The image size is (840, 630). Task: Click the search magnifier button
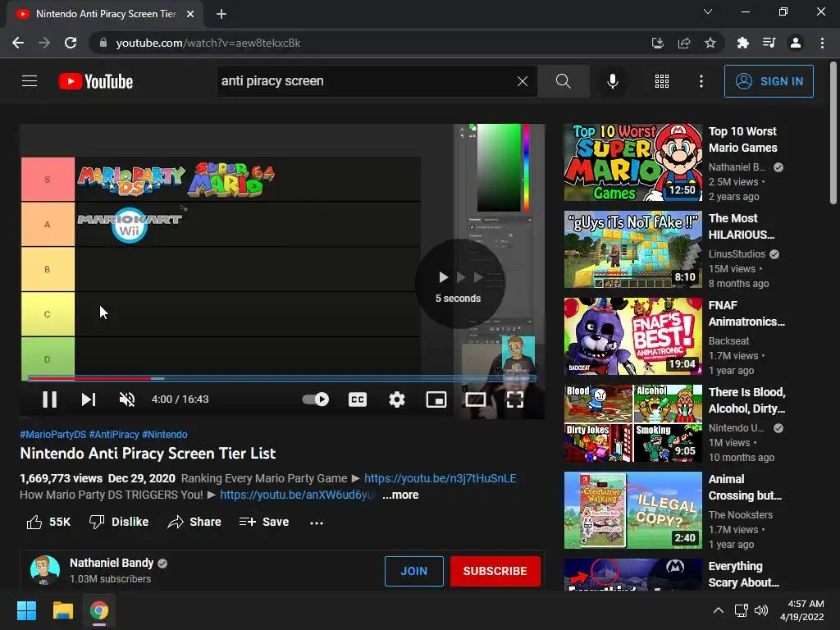pyautogui.click(x=563, y=81)
